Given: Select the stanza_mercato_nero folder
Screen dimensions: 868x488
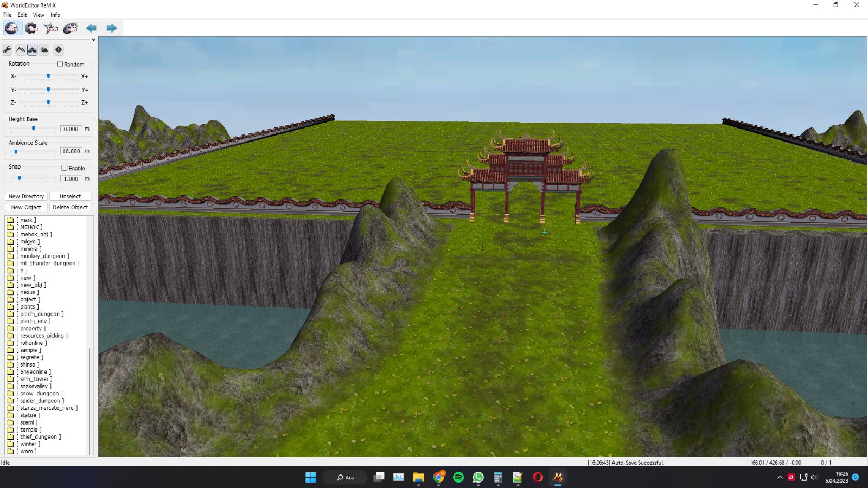Looking at the screenshot, I should [x=42, y=408].
